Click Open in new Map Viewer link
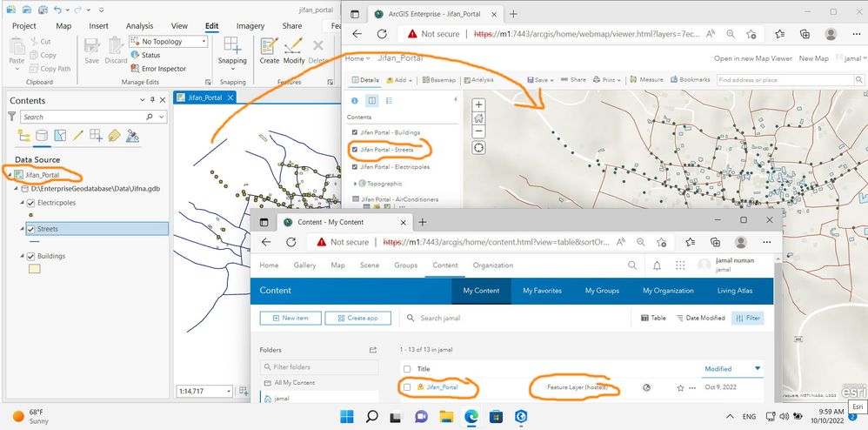 pos(753,58)
